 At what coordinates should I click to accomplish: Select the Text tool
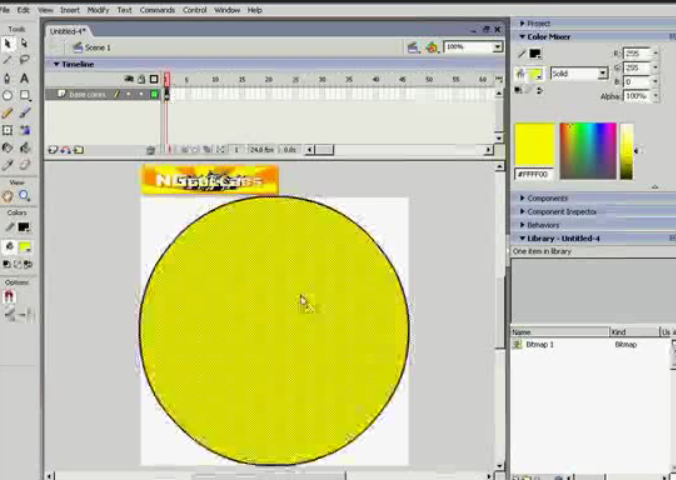25,78
